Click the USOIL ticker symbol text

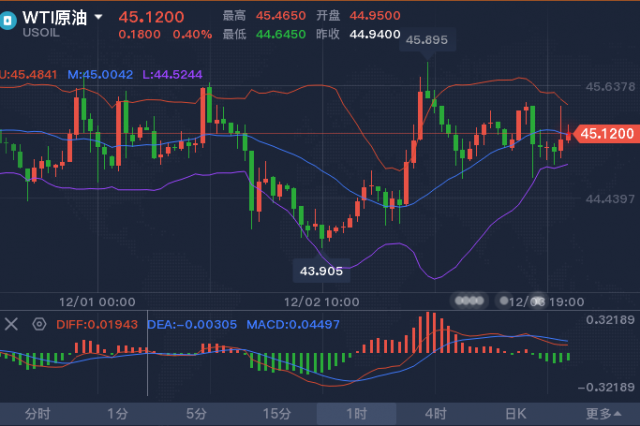click(x=41, y=33)
